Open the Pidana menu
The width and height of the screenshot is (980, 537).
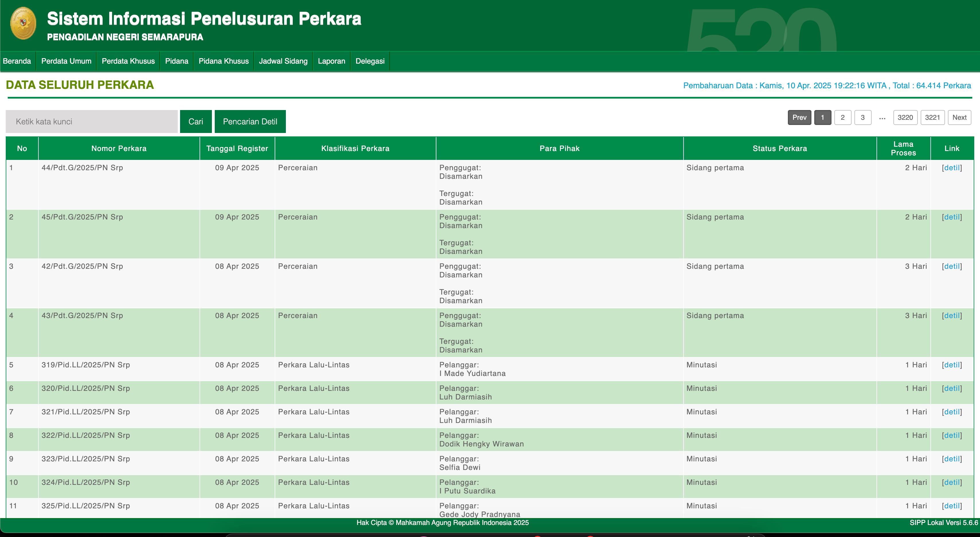[x=177, y=61]
